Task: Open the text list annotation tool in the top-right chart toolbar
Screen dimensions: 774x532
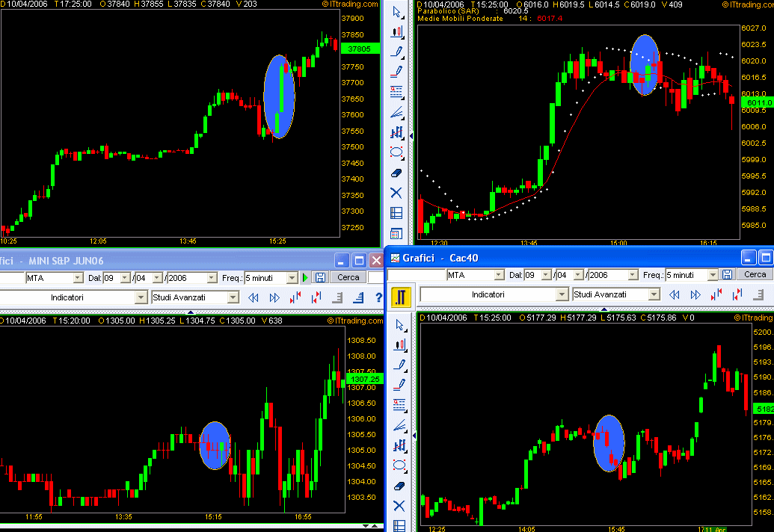Action: point(396,92)
